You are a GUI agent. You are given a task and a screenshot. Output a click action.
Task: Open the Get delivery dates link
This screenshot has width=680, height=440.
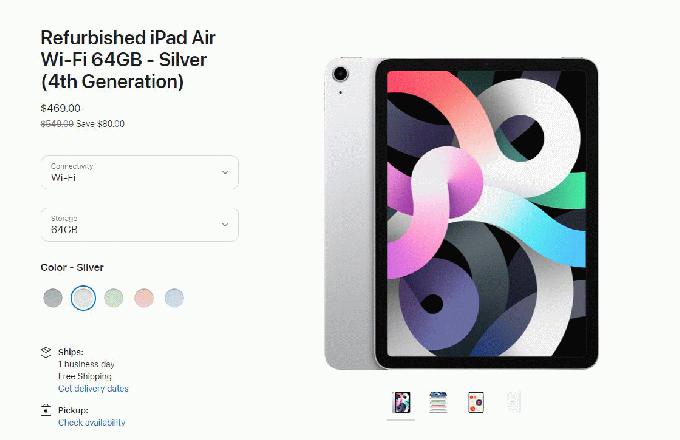93,388
